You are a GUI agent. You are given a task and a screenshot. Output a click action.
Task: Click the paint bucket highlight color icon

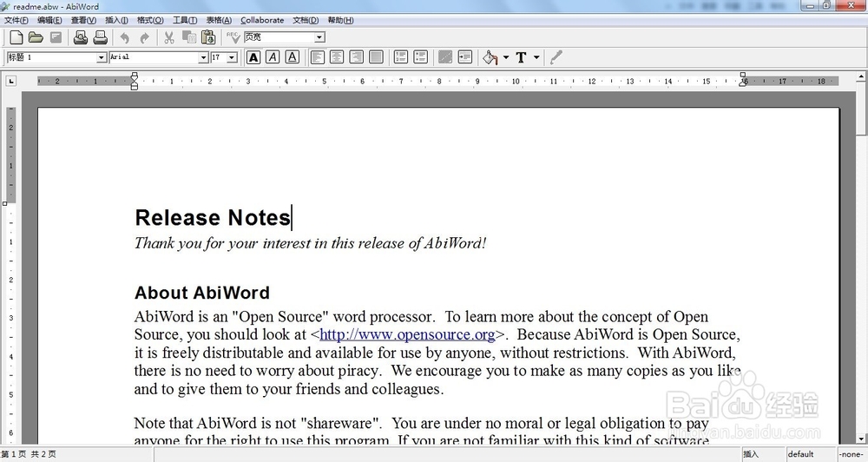coord(490,57)
